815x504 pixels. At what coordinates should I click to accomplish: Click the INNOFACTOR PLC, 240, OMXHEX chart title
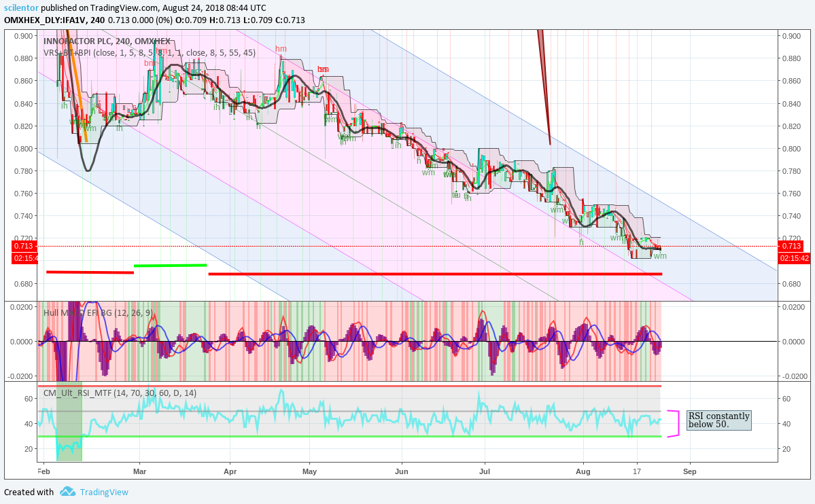pyautogui.click(x=107, y=41)
